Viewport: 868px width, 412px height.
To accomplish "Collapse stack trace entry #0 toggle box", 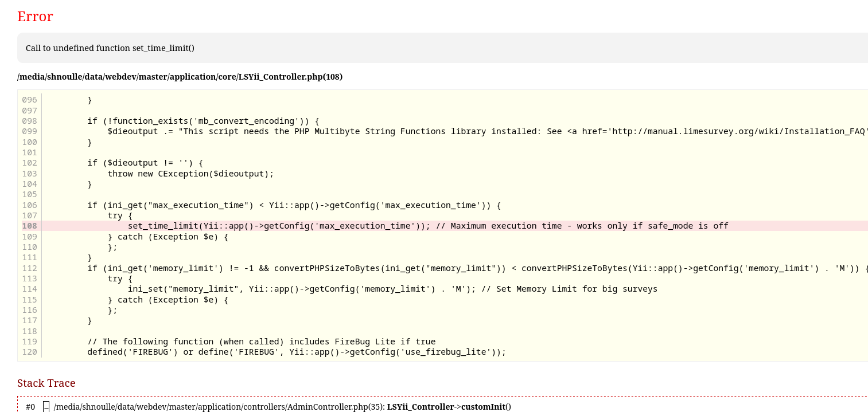I will click(46, 407).
